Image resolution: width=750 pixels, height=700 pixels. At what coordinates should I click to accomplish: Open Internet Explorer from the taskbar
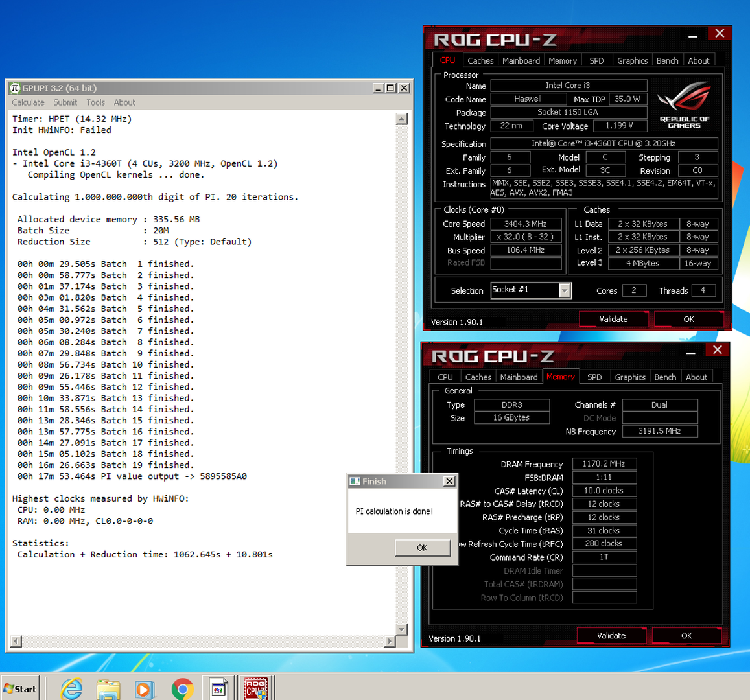point(72,688)
